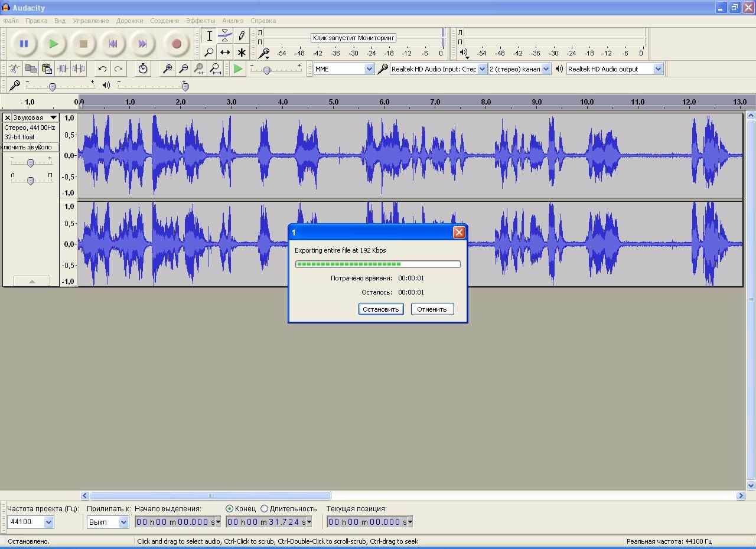Click the Trim audio icon
The height and width of the screenshot is (549, 756).
point(63,68)
